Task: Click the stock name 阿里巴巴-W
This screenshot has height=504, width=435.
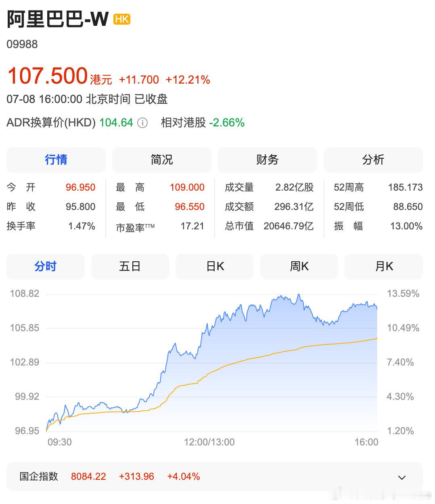Action: point(58,19)
